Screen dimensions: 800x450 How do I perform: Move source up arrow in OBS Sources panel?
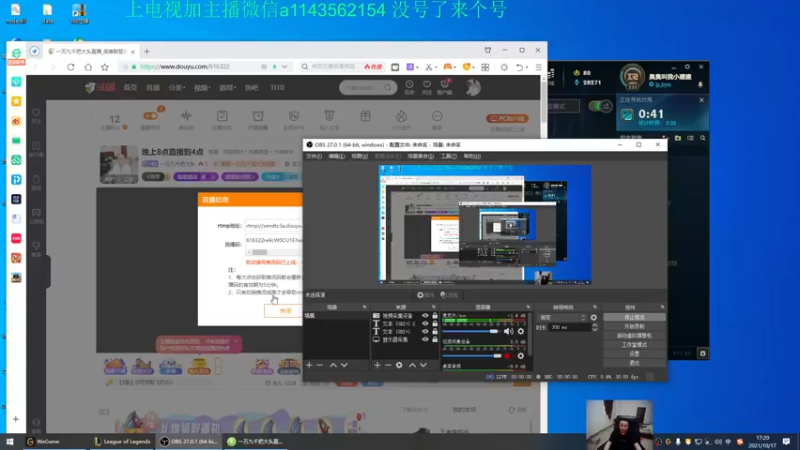pyautogui.click(x=412, y=365)
